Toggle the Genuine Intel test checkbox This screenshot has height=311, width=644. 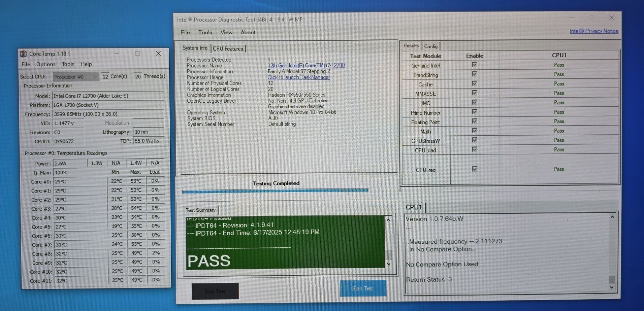474,65
